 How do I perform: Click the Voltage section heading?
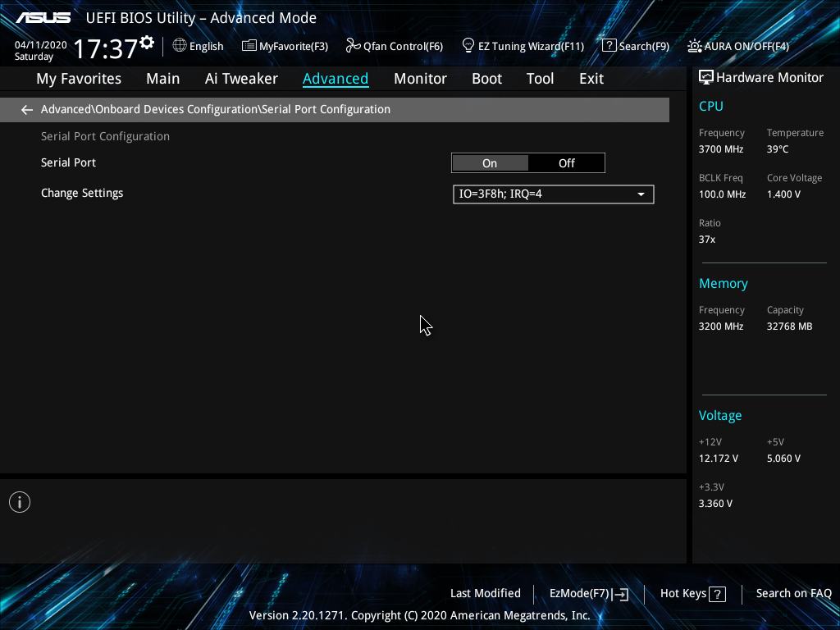tap(720, 416)
